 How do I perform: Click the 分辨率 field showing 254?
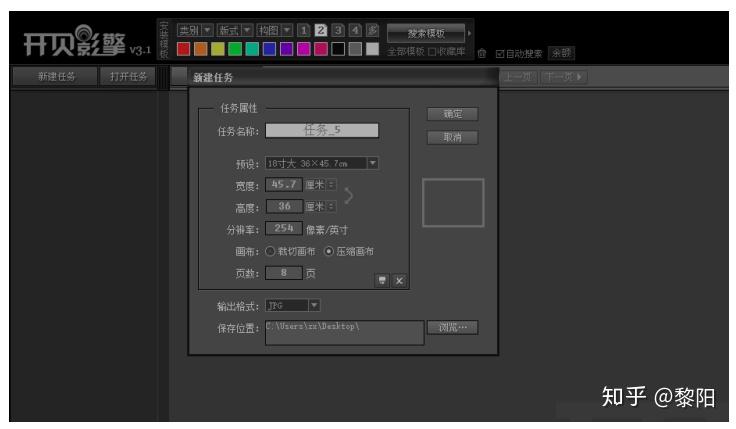tap(284, 229)
